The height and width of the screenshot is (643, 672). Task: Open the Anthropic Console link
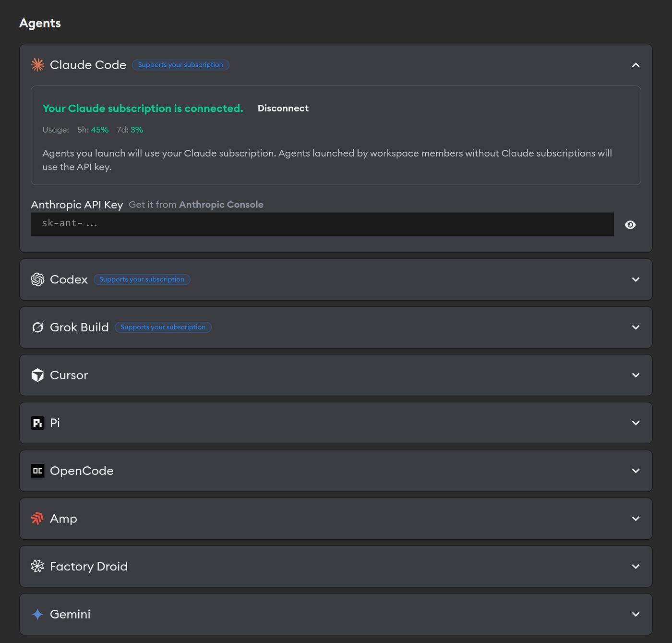tap(221, 205)
